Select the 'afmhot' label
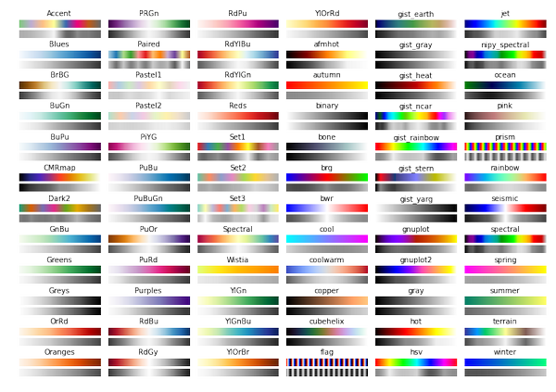This screenshot has height=392, width=556. pos(326,44)
